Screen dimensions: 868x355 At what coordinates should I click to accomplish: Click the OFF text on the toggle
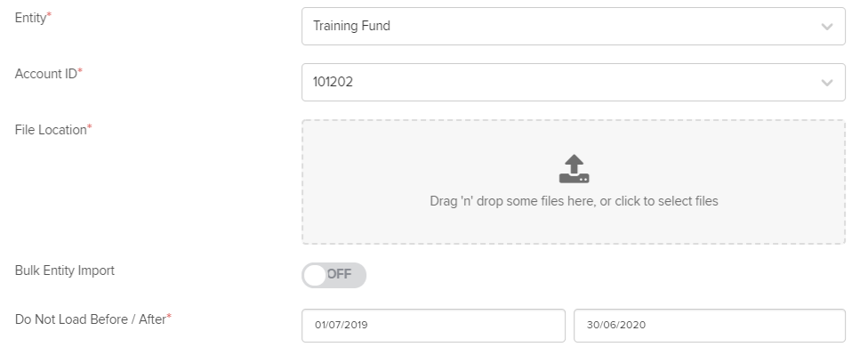339,275
